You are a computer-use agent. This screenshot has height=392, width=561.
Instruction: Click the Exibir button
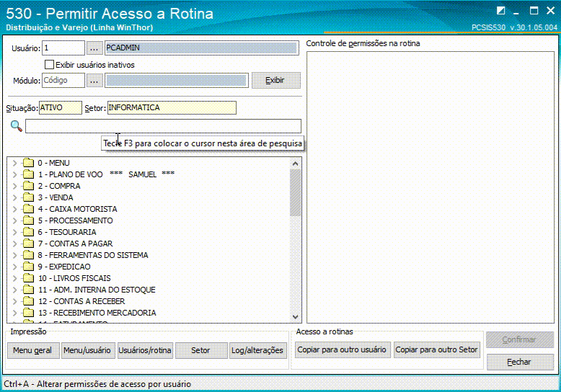click(276, 81)
